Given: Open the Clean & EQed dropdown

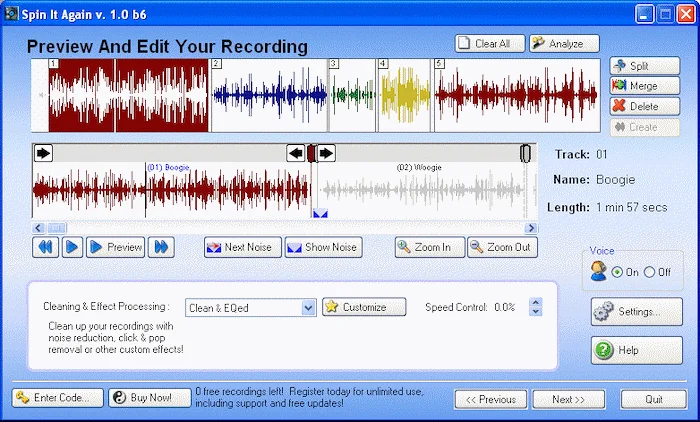Looking at the screenshot, I should click(308, 308).
